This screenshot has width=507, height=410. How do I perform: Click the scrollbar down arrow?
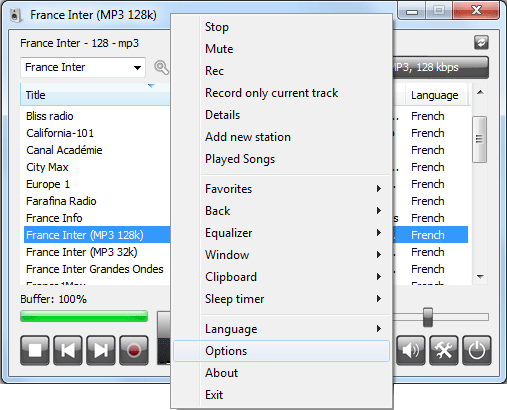click(x=480, y=277)
